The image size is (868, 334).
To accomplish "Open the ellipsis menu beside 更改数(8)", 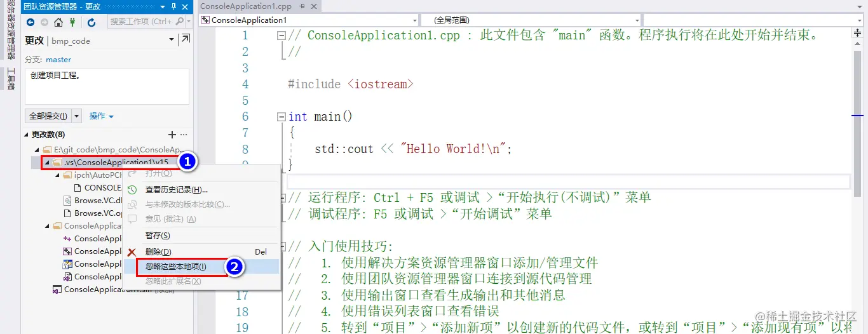I will coord(184,135).
